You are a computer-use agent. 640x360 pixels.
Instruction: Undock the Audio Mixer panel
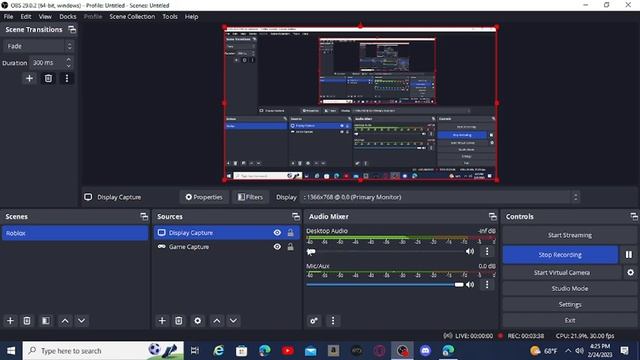[x=493, y=216]
